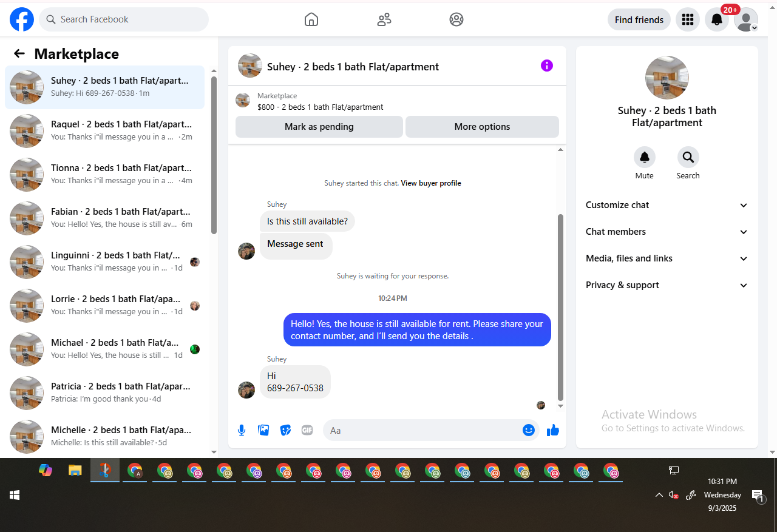Click the Mark as pending button
Screen dimensions: 777x532
click(x=319, y=127)
